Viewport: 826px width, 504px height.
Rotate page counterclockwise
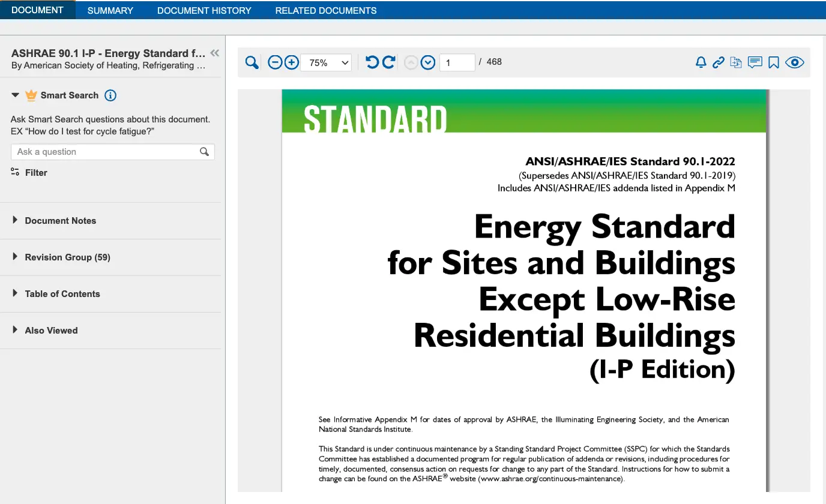point(372,62)
